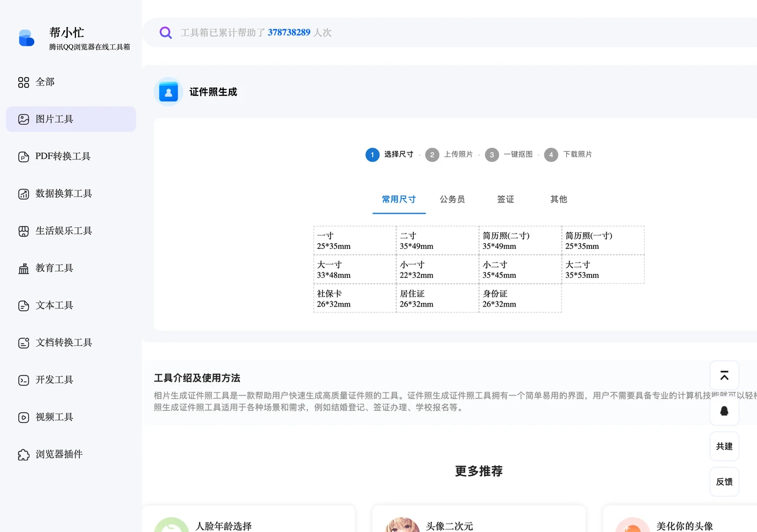Click step 2 上传照片 indicator
757x532 pixels.
coord(450,155)
